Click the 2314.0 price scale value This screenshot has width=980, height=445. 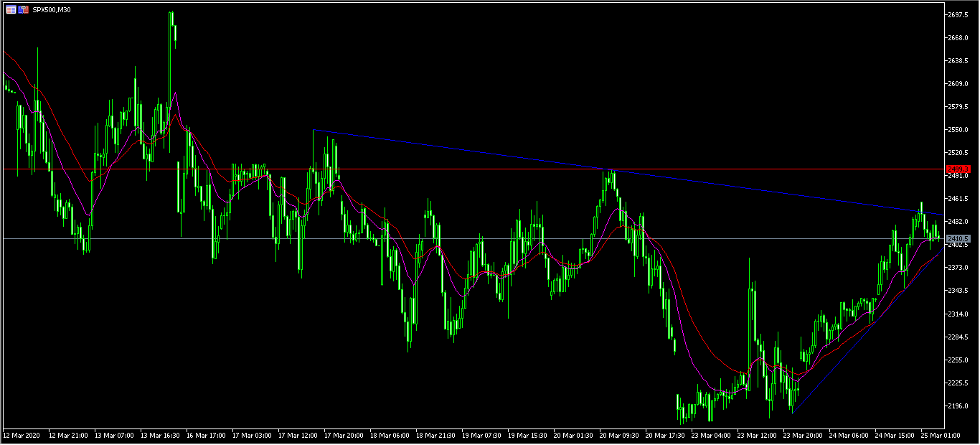point(958,314)
